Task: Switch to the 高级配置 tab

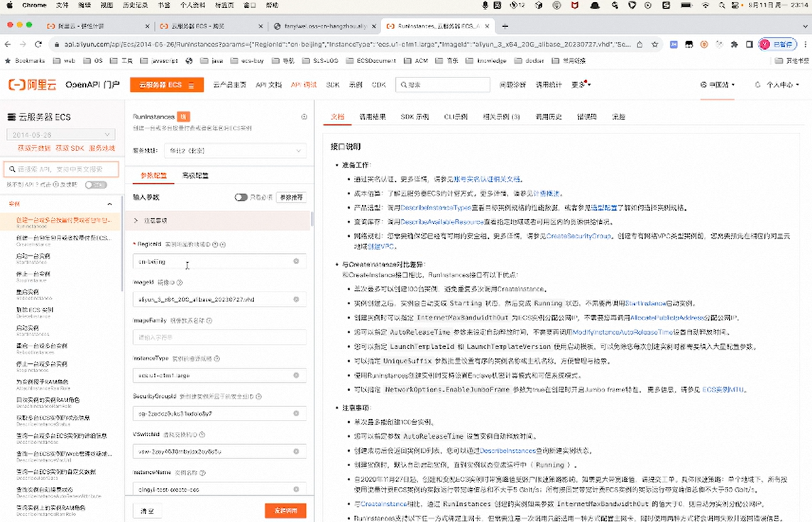Action: click(195, 175)
